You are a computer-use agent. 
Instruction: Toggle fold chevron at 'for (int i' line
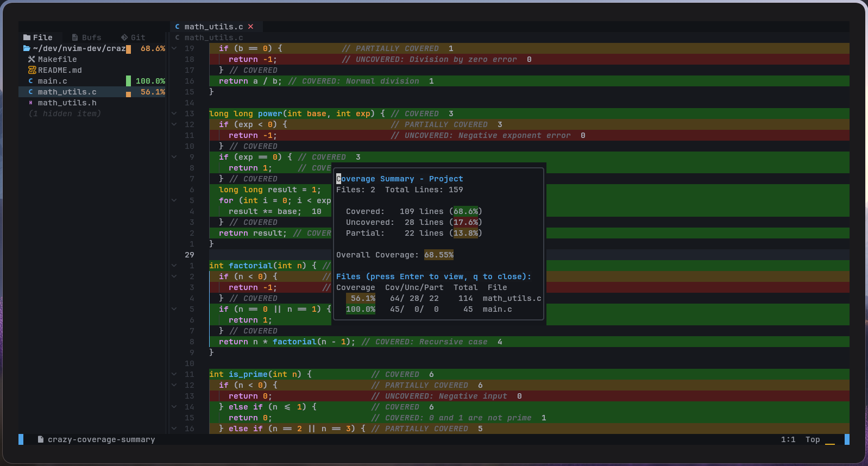[x=174, y=200]
